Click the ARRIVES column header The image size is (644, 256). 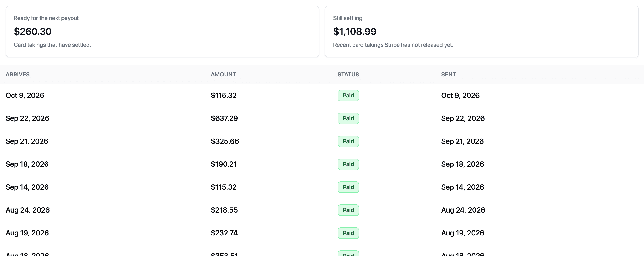(17, 75)
